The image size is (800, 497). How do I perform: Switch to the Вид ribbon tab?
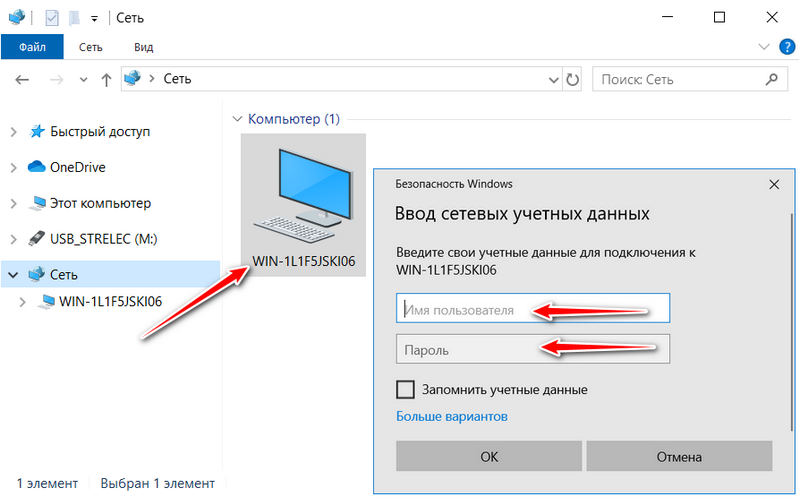point(143,47)
